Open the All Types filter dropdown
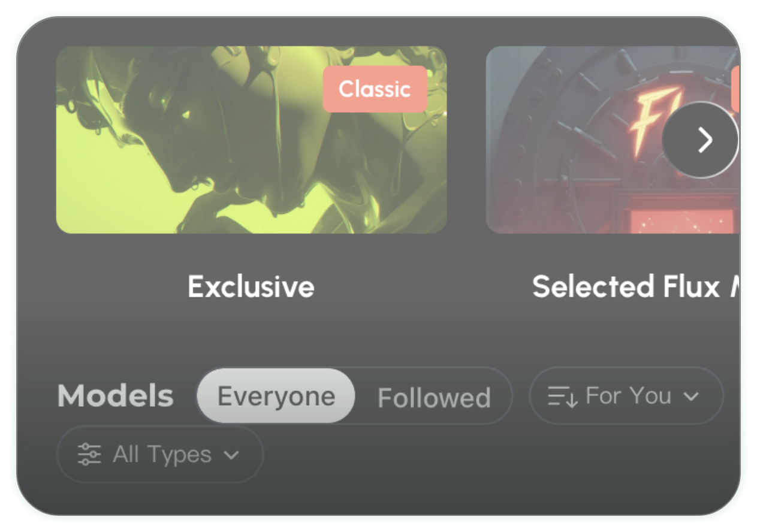Viewport: 757px width, 532px height. [x=160, y=454]
